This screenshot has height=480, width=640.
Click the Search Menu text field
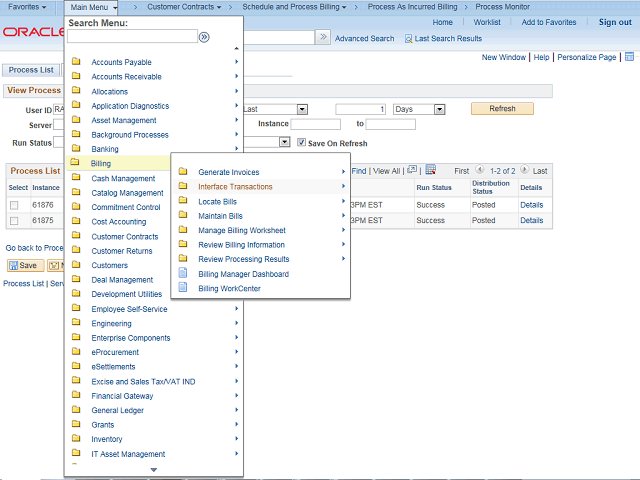click(132, 37)
